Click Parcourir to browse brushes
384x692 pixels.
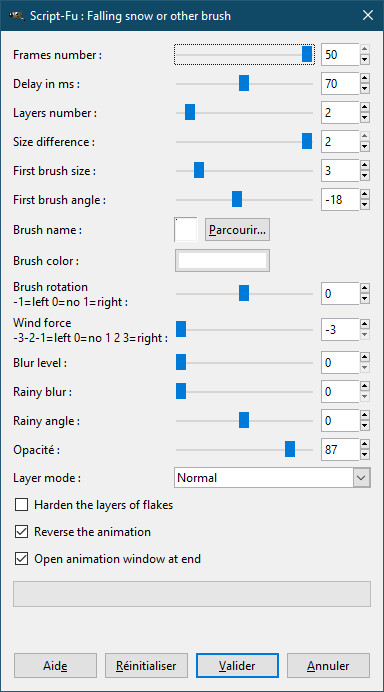coord(237,230)
